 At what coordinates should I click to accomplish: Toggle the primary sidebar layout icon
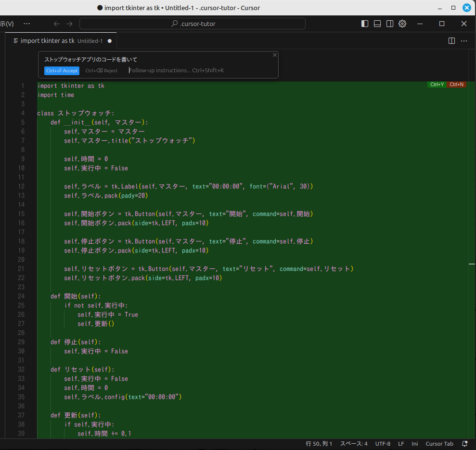[365, 24]
